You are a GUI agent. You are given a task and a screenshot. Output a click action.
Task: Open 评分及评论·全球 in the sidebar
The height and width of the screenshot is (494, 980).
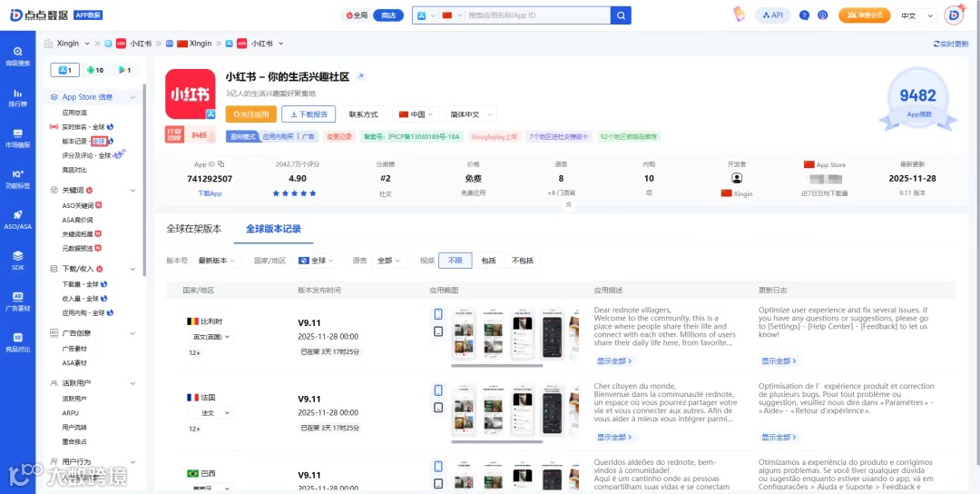(86, 155)
